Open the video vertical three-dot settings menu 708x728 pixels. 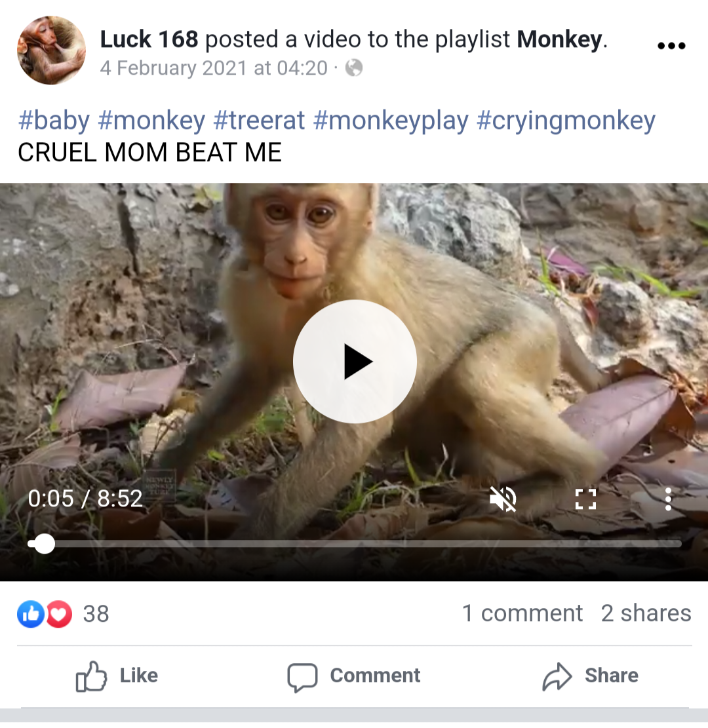coord(668,499)
